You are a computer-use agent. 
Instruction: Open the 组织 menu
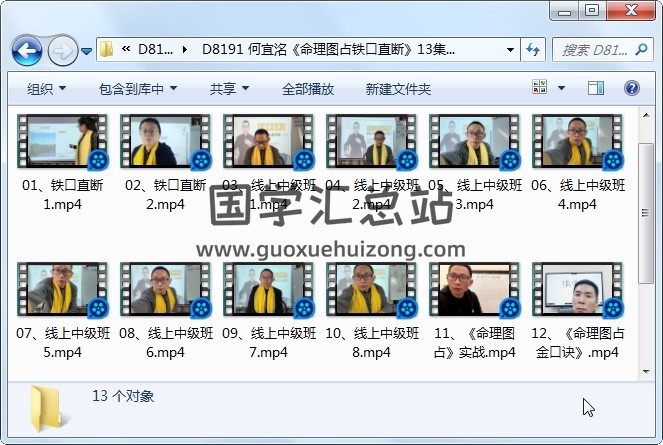click(46, 89)
